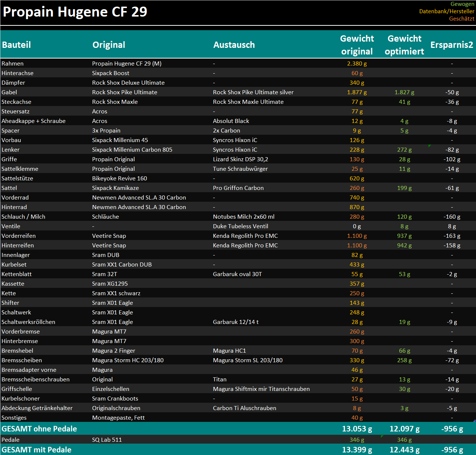Click the 248 g Schaltwerk weight cell
Viewport: 476px width, 455px height.
point(357,313)
